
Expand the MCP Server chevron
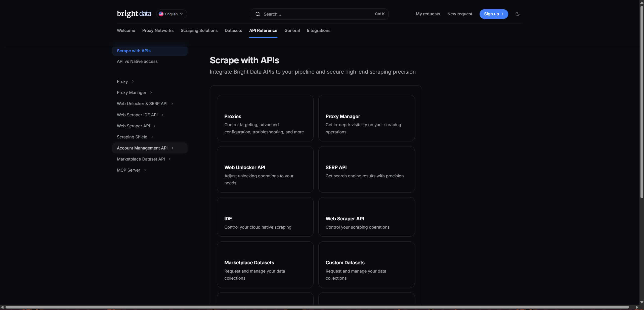145,170
